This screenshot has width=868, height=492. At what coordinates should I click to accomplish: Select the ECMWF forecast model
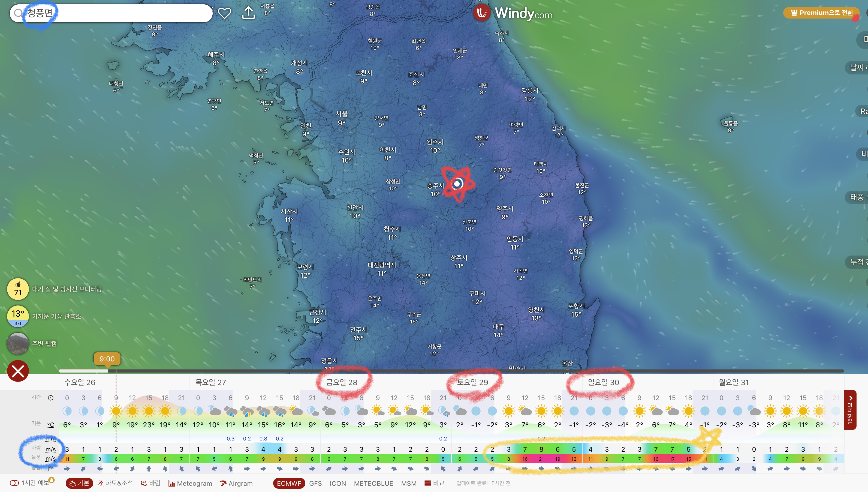288,483
